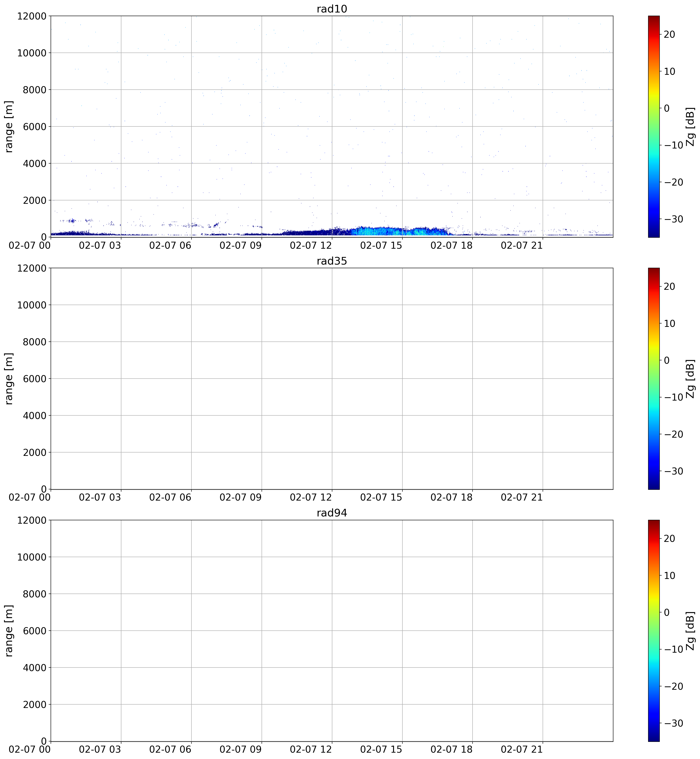Click the rad94 plot title
This screenshot has height=759, width=700.
pyautogui.click(x=332, y=513)
